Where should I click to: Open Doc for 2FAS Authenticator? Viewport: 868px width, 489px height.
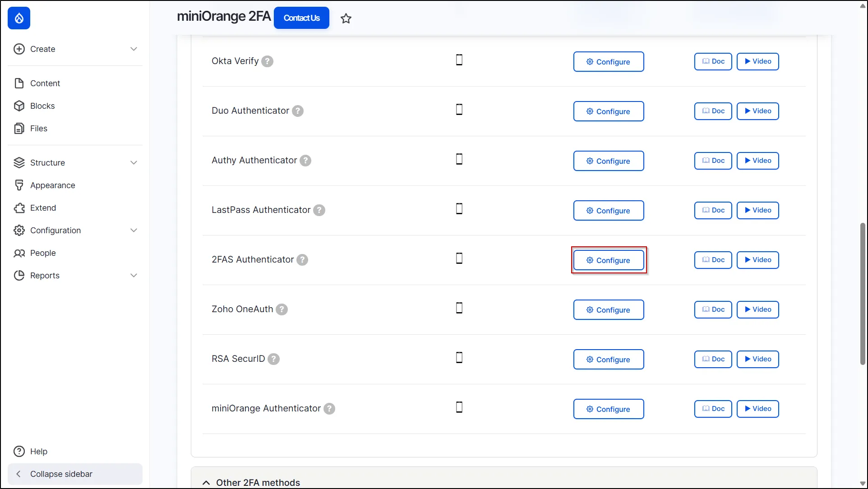[x=713, y=260]
